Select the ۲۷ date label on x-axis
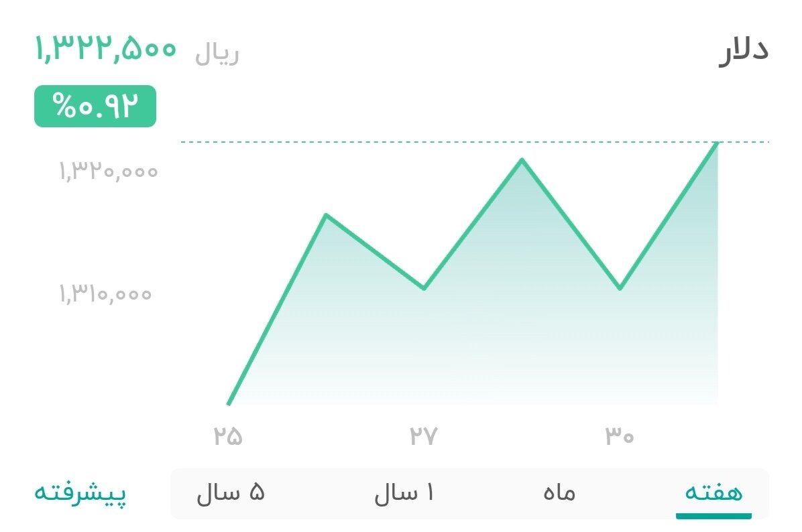The width and height of the screenshot is (802, 532). pyautogui.click(x=422, y=436)
